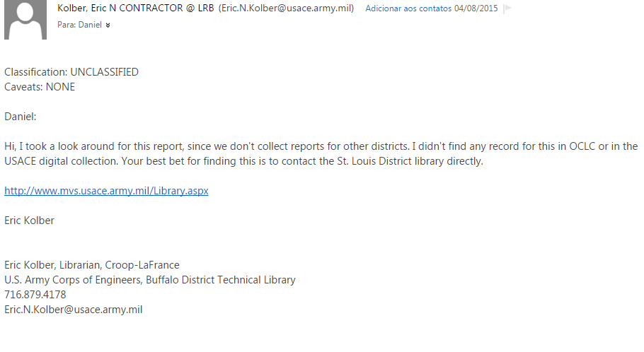Viewport: 644px width, 352px height.
Task: Click the 'Para:' label in header
Action: tap(66, 25)
